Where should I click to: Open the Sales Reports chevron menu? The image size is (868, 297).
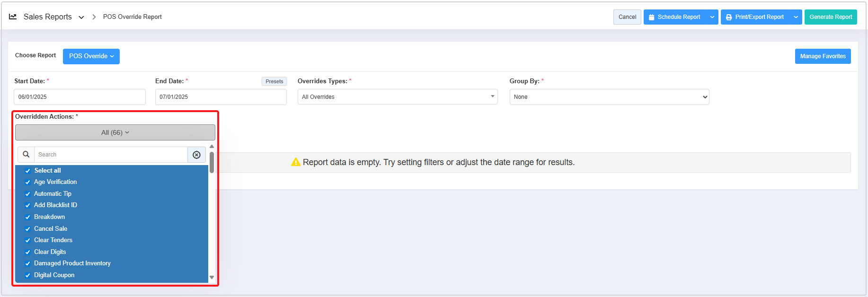[81, 17]
